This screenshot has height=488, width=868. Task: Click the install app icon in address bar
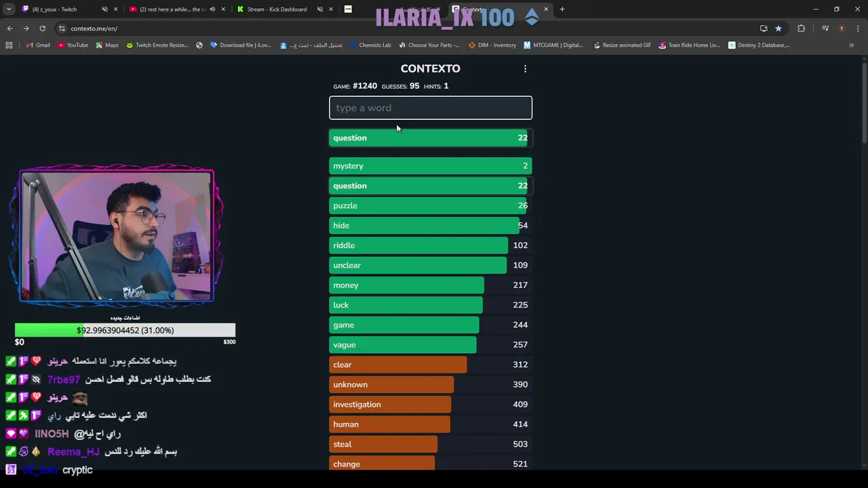764,28
